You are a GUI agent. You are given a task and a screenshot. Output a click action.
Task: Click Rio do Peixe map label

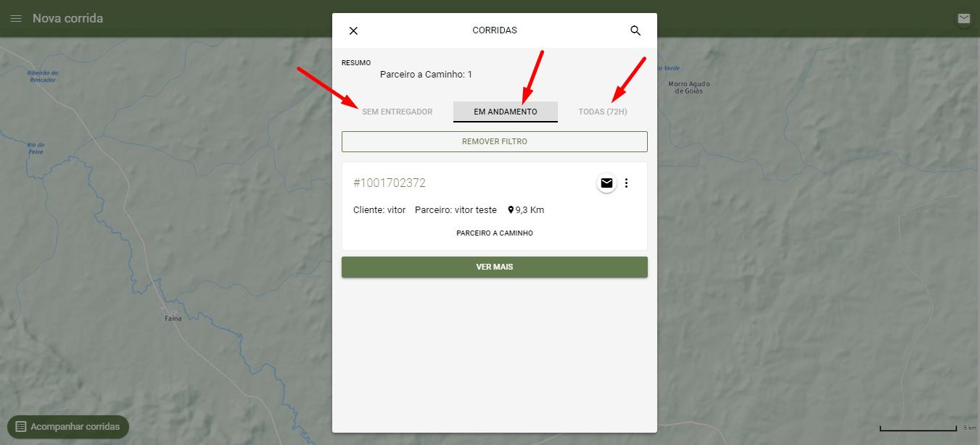click(36, 148)
